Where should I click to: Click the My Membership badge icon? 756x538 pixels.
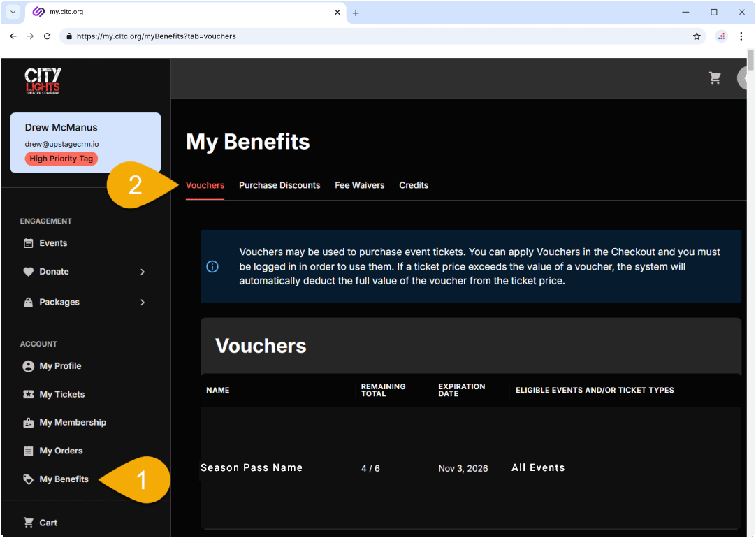coord(29,423)
